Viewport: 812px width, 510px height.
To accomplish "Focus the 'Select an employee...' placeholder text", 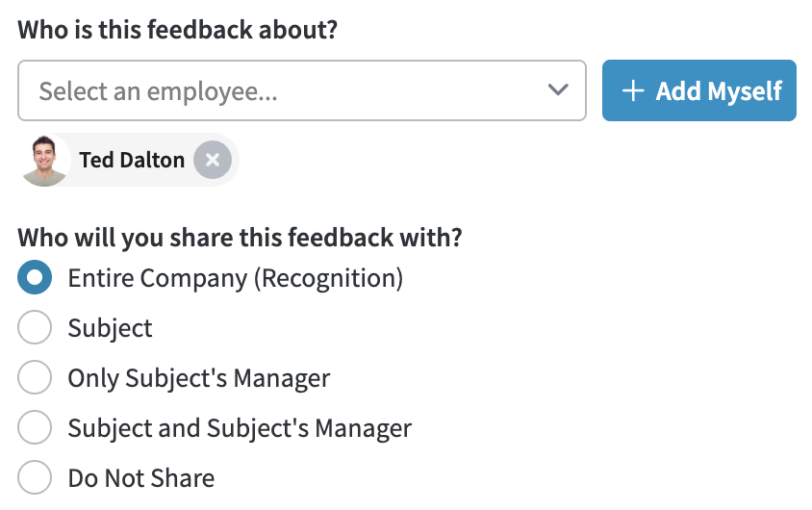I will [159, 91].
